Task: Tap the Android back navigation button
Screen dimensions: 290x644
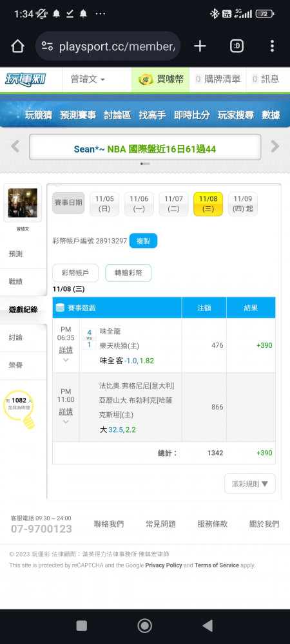Action: [208, 625]
